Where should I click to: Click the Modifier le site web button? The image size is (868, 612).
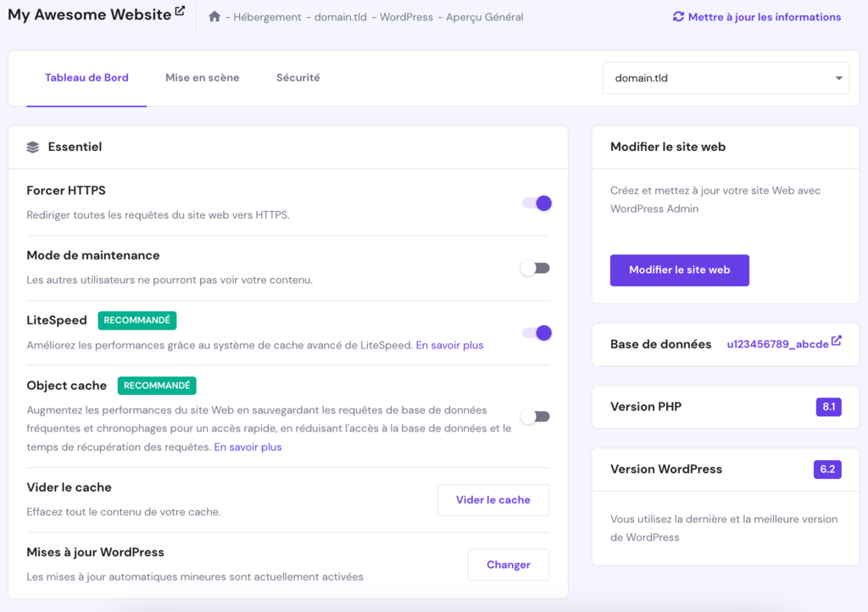click(679, 270)
